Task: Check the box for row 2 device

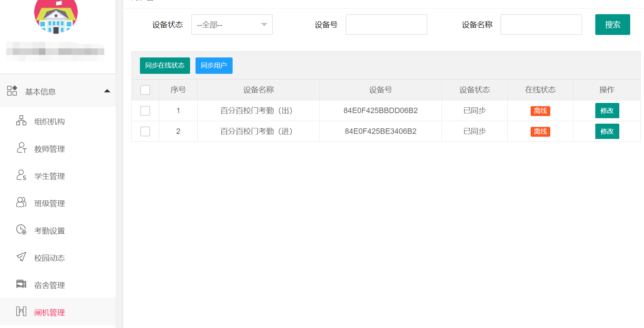Action: 145,131
